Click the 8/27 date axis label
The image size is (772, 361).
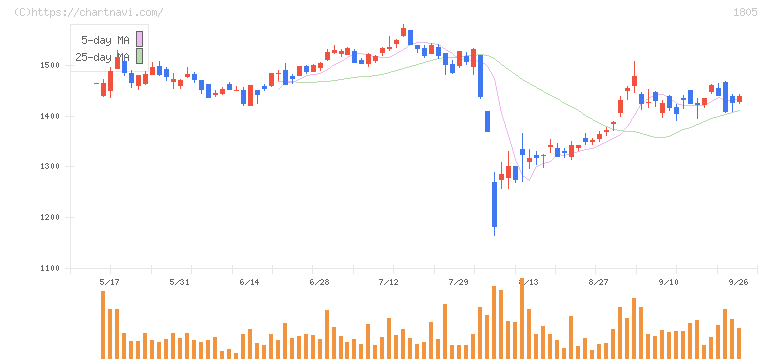[598, 282]
